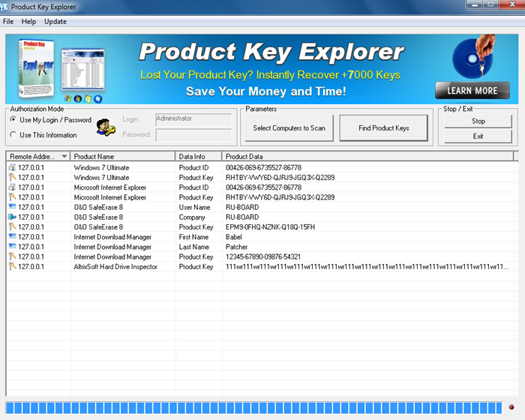Click the Find Product Keys button

(x=384, y=128)
